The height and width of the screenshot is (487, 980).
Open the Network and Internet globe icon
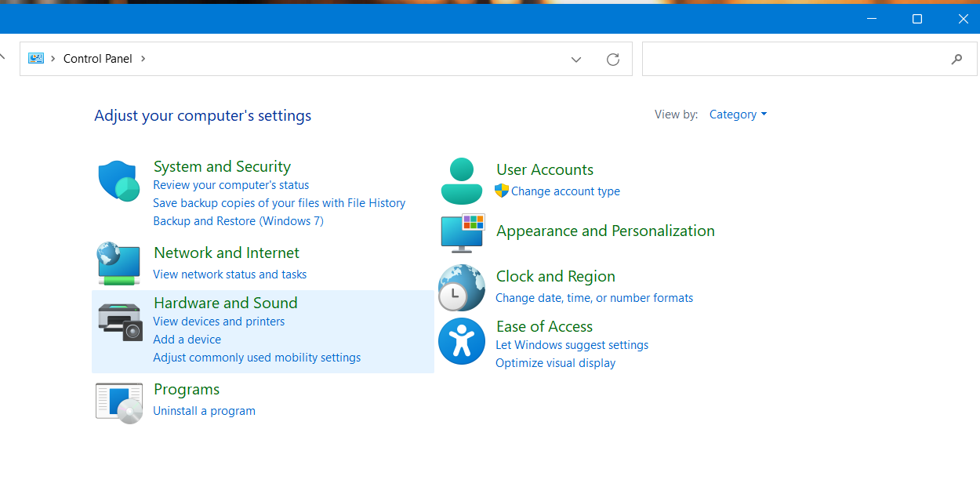(x=119, y=263)
